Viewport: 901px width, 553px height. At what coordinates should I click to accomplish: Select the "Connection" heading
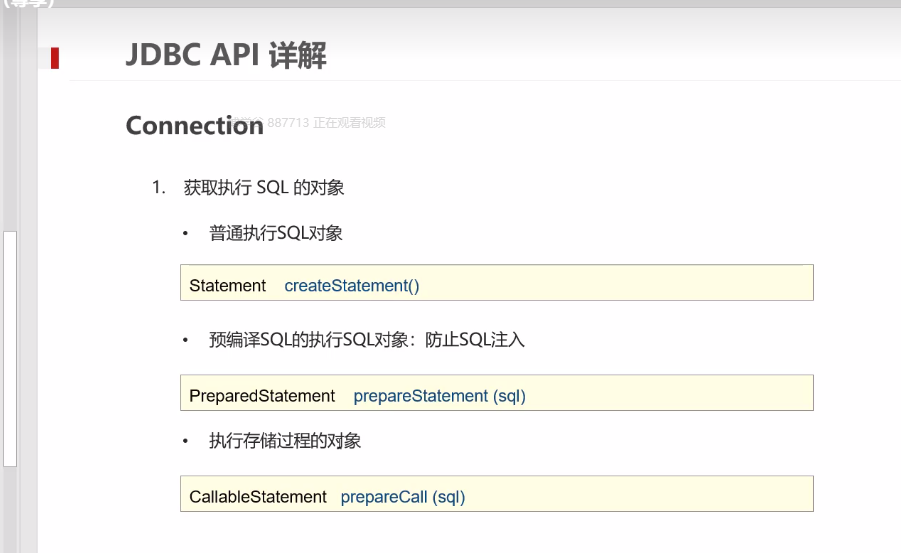[x=194, y=125]
